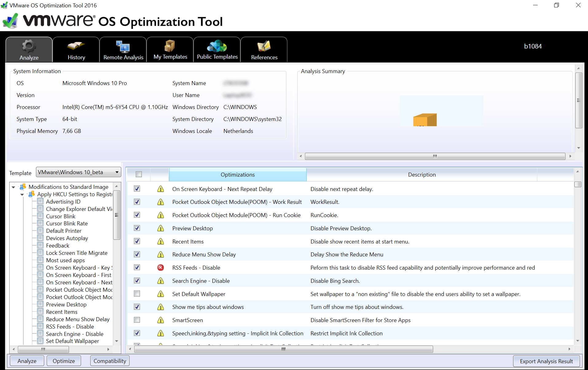Collapse the Apply HKCU Settings branch

point(22,194)
